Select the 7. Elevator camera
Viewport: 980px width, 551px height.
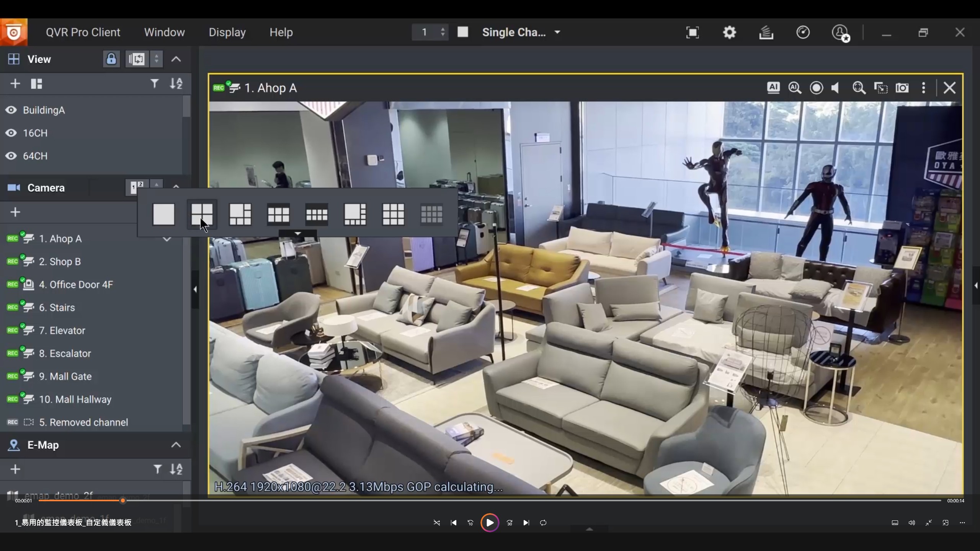pos(62,331)
